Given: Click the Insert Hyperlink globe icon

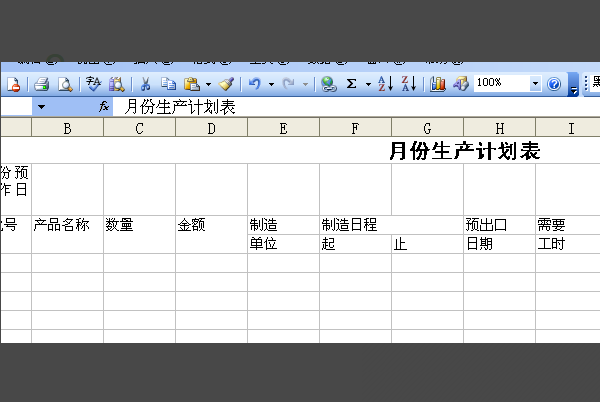Looking at the screenshot, I should click(329, 85).
